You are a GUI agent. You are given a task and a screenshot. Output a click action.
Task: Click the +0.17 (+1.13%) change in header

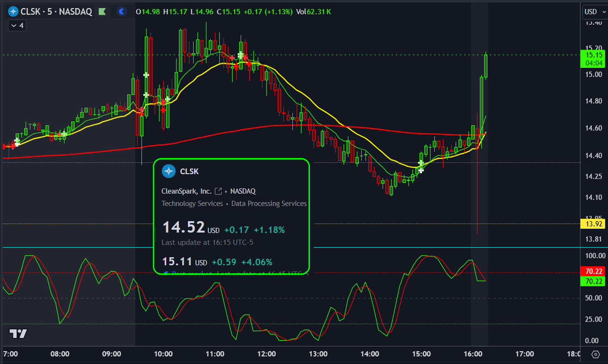coord(268,11)
